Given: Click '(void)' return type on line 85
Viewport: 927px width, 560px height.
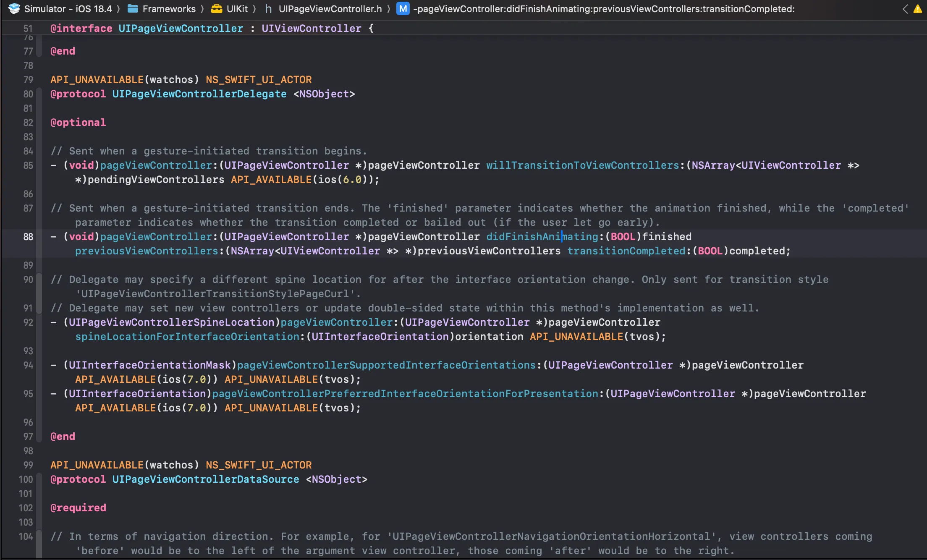Looking at the screenshot, I should pos(81,165).
